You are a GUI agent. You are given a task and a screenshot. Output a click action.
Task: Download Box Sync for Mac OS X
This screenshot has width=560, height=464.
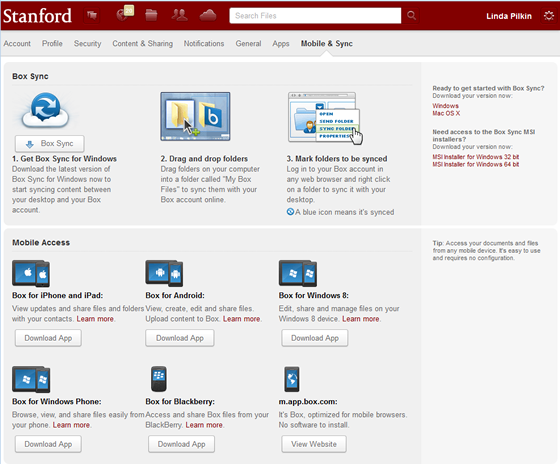(446, 113)
